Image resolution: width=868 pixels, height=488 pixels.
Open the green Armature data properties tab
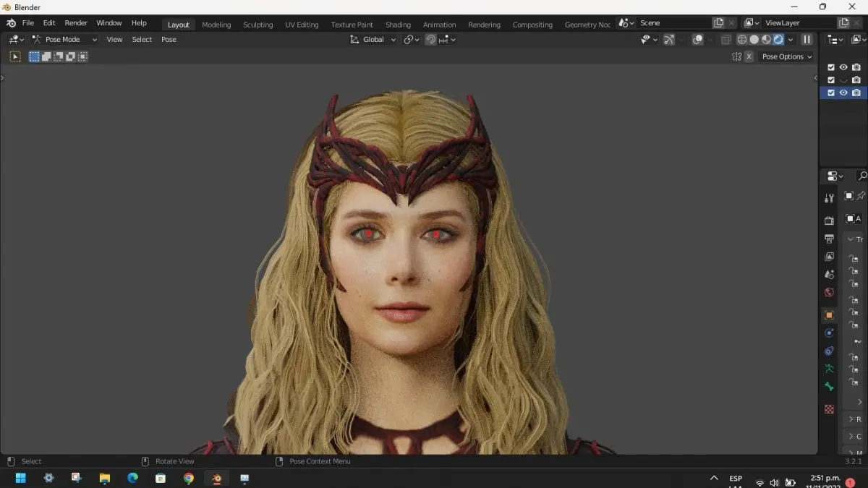830,369
